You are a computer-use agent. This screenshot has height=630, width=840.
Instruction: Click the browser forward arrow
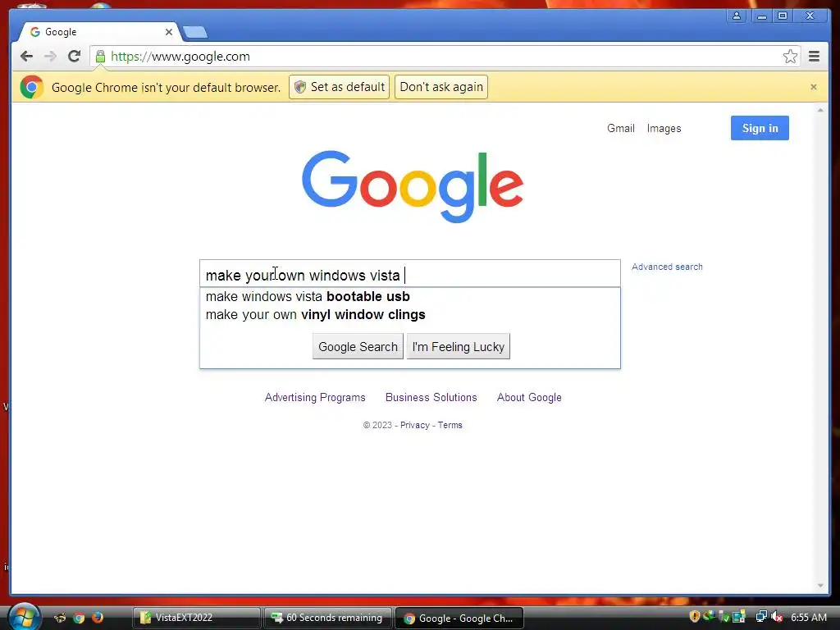(x=50, y=57)
